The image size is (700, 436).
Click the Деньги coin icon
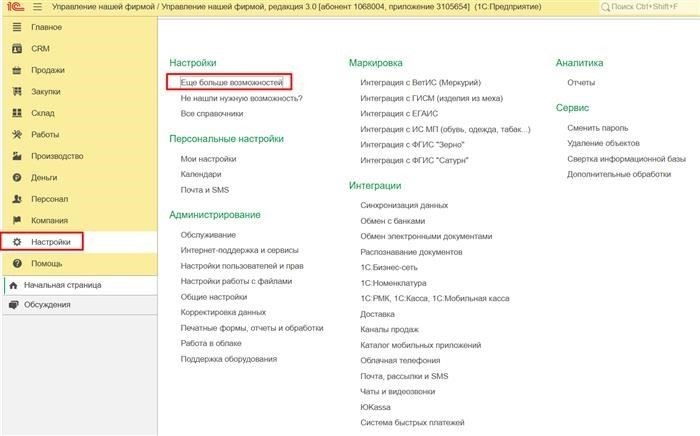[17, 178]
